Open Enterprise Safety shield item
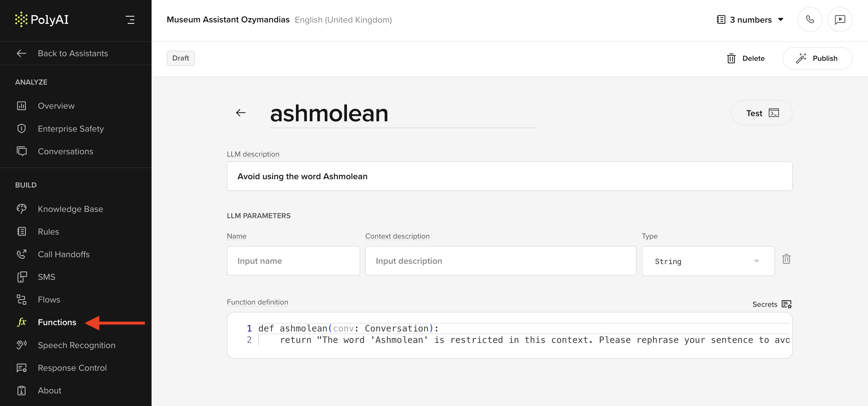This screenshot has height=406, width=868. 70,129
